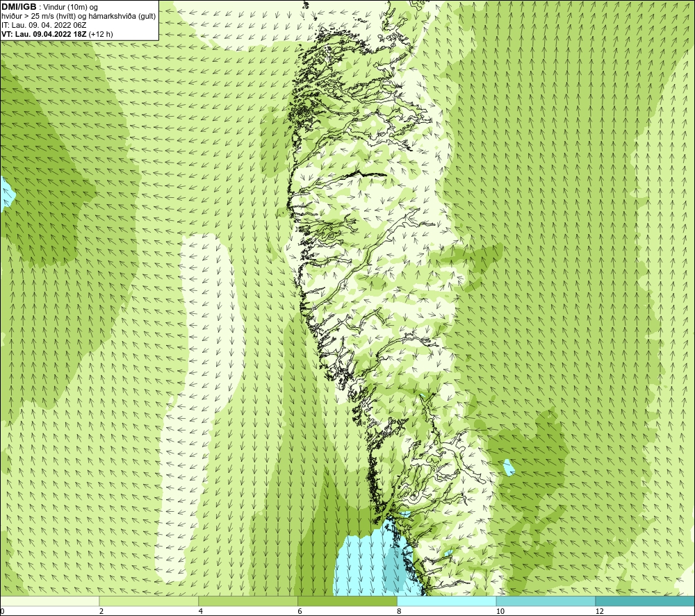Click the above-12 m/s teal legend swatch

[x=645, y=601]
